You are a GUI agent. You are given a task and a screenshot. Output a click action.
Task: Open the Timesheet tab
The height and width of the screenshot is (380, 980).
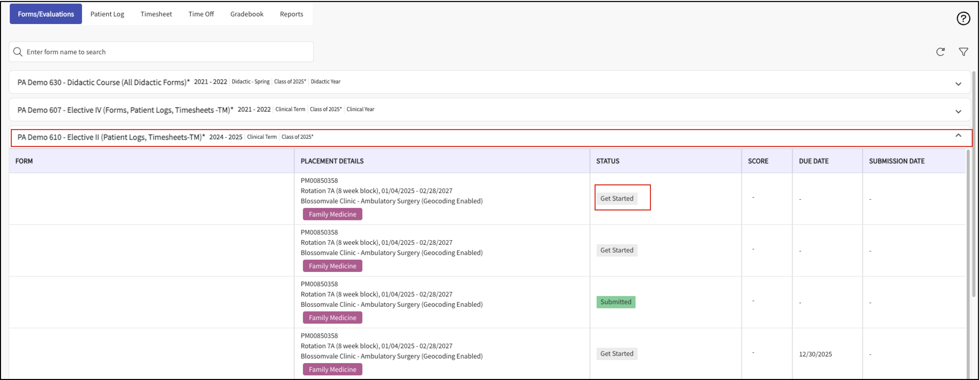156,14
